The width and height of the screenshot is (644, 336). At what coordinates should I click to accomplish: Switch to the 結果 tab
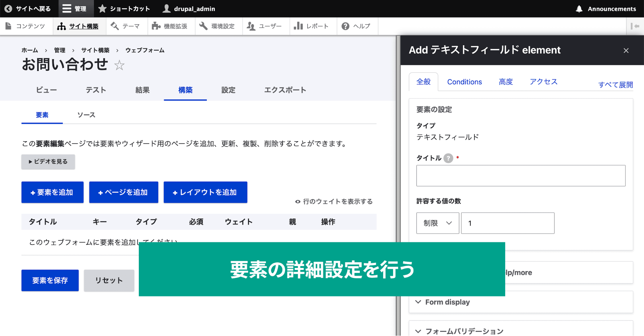(x=142, y=90)
